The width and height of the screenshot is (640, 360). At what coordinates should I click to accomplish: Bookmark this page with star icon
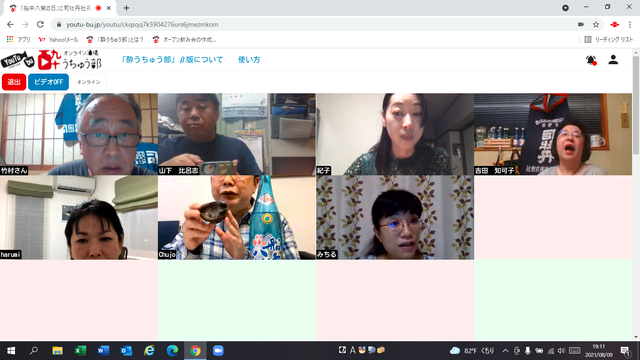coord(596,24)
